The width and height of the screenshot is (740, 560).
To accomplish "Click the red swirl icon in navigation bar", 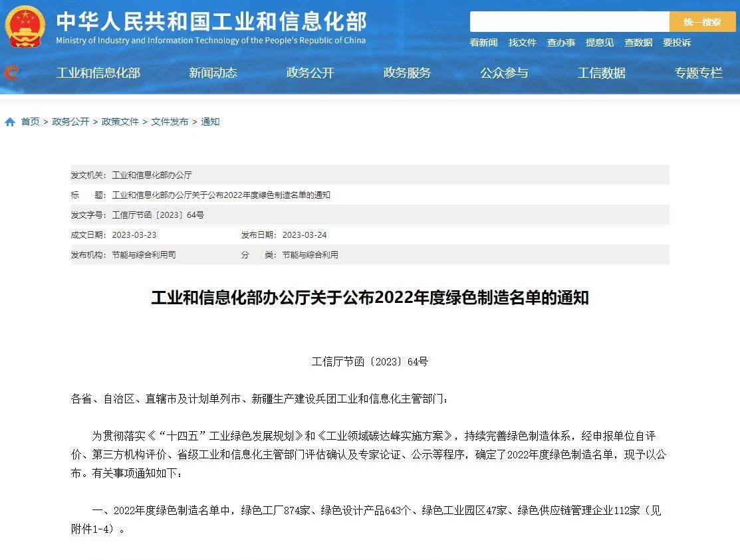I will (x=11, y=72).
